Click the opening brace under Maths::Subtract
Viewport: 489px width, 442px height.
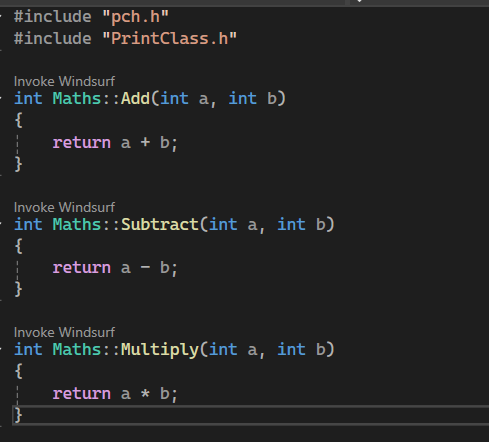pos(18,246)
